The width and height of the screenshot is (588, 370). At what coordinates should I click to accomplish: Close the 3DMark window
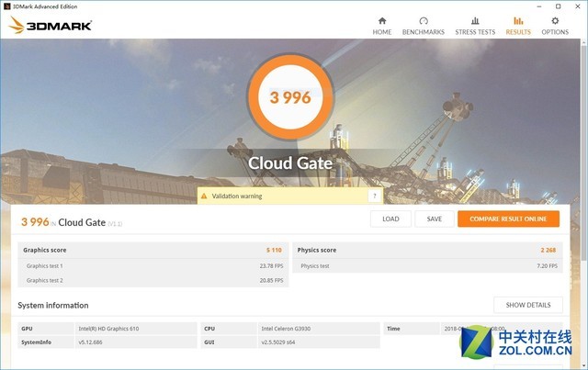578,6
